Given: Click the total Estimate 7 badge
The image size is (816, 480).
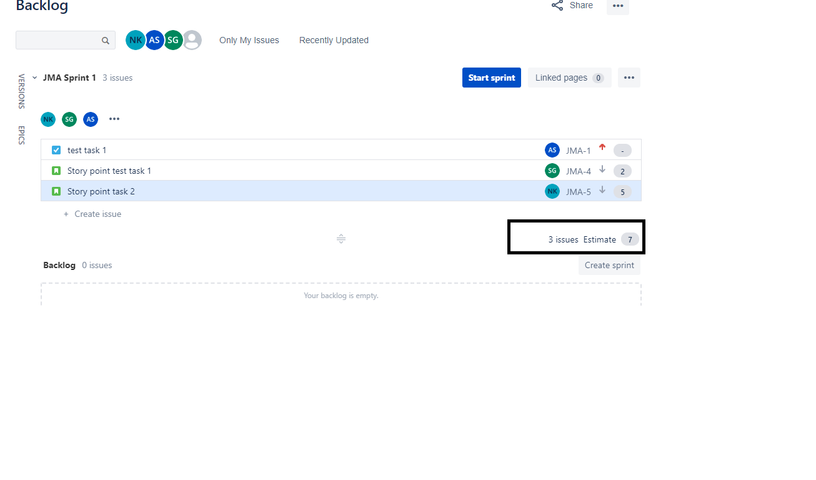Looking at the screenshot, I should click(630, 239).
